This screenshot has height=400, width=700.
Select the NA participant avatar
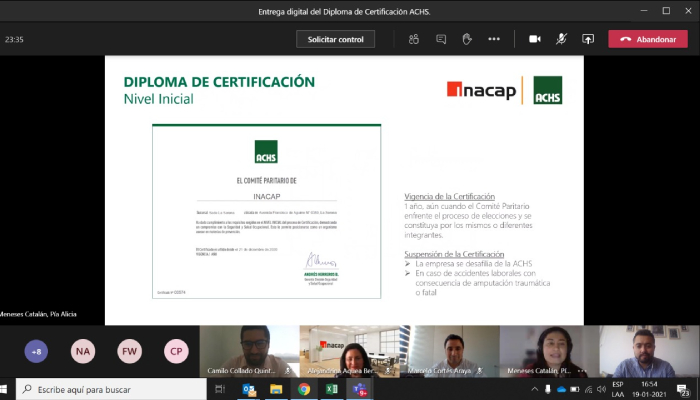click(x=83, y=352)
